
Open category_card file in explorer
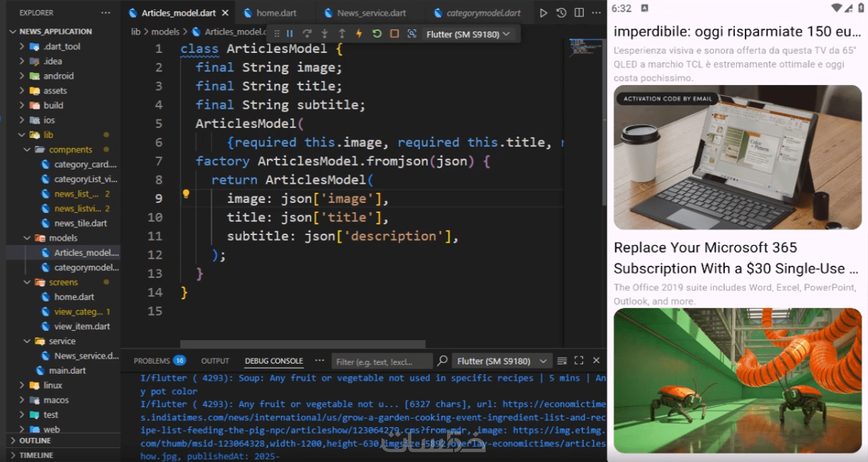pyautogui.click(x=85, y=164)
